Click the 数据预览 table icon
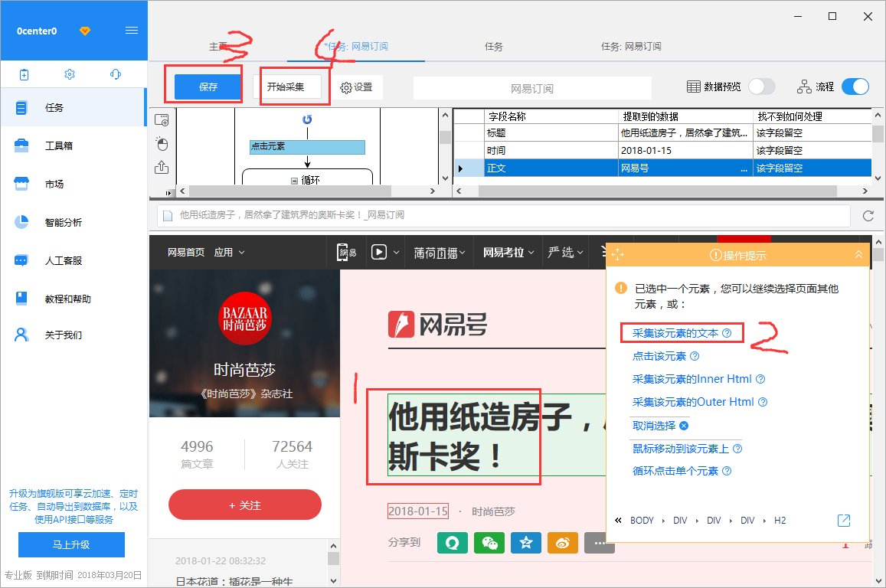The image size is (886, 588). [x=693, y=87]
